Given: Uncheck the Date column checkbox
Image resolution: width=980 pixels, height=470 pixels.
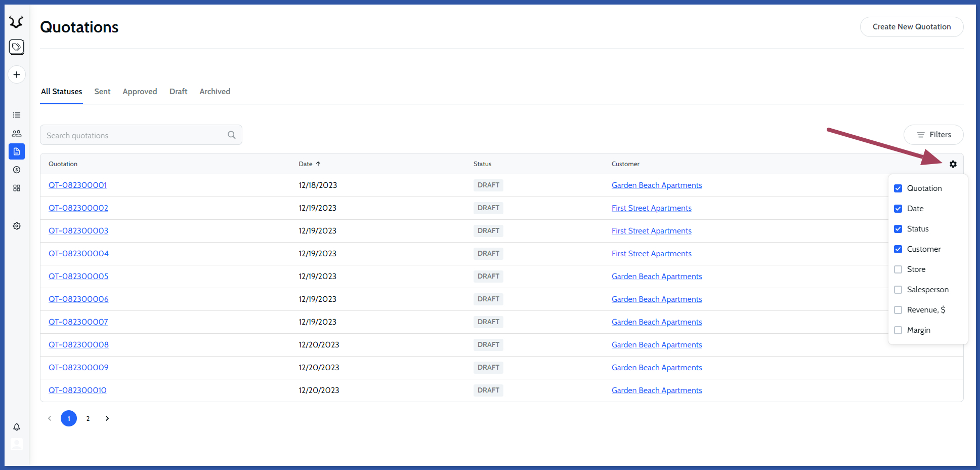Looking at the screenshot, I should coord(898,209).
